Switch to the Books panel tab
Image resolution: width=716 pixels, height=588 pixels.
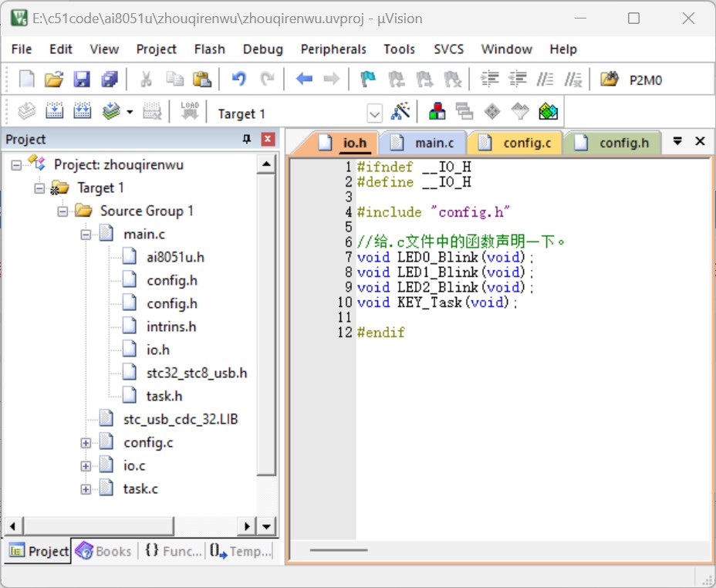[x=103, y=551]
